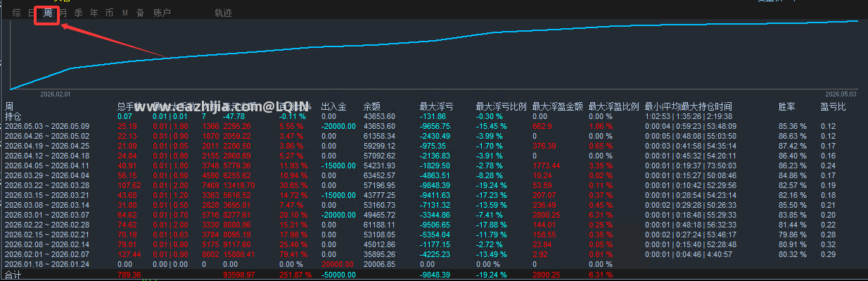Select week row 2026.02.08 ~ 2026.02.14
Image resolution: width=868 pixels, height=281 pixels.
pos(47,244)
